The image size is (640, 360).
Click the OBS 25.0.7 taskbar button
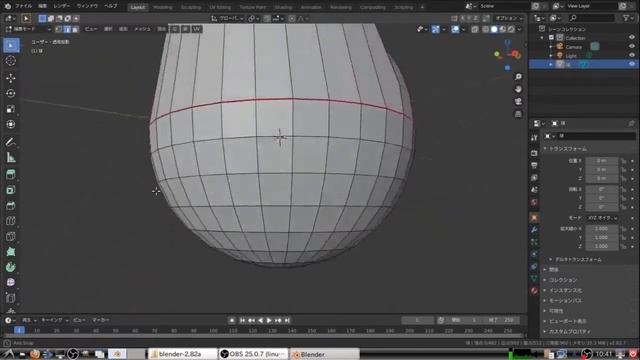tap(253, 354)
